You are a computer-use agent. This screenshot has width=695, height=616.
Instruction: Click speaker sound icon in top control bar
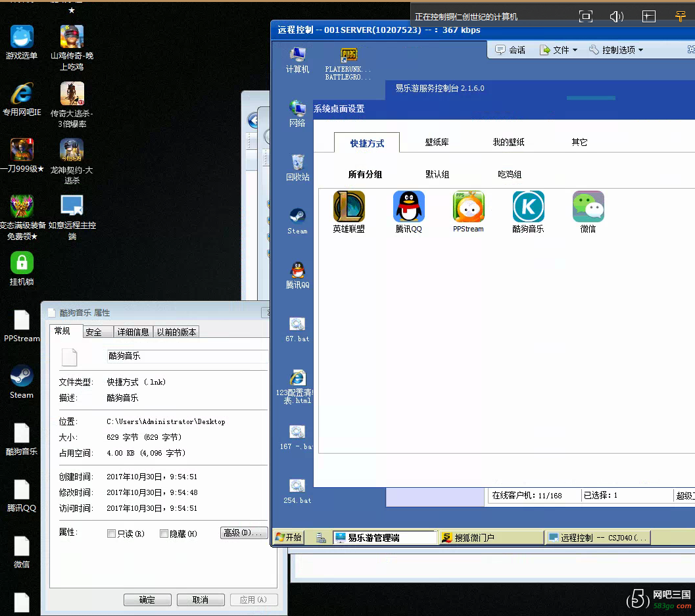coord(617,17)
